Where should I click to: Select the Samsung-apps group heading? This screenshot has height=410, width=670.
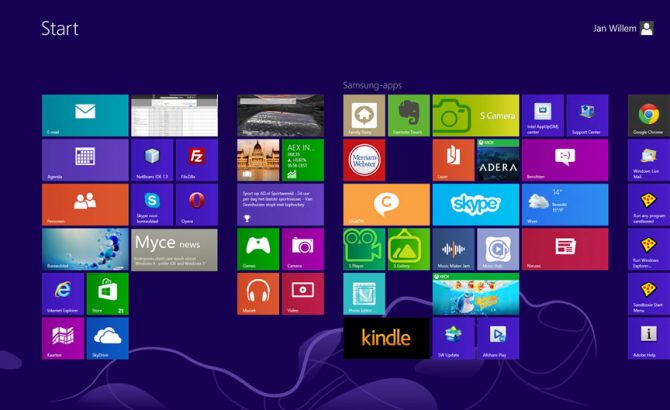point(372,85)
